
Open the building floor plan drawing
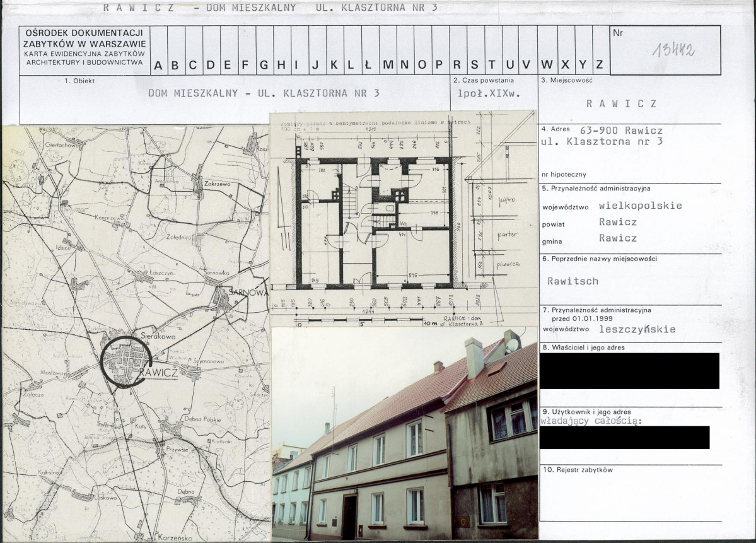(404, 219)
